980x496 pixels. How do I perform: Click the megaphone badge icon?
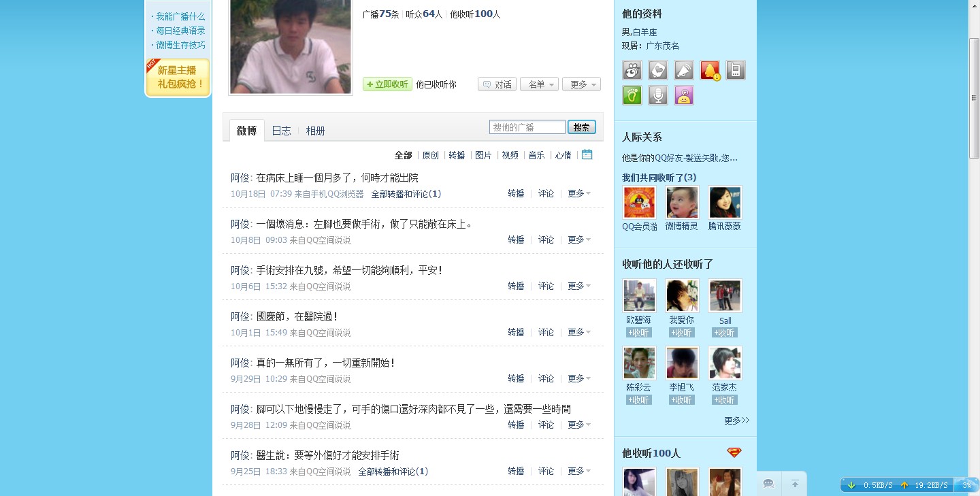[684, 70]
